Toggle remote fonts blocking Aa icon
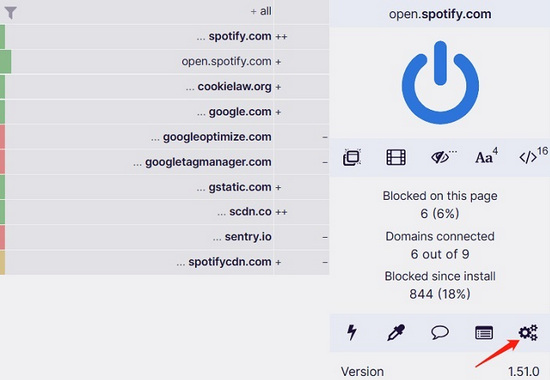Screen dimensions: 550x380 click(x=487, y=156)
